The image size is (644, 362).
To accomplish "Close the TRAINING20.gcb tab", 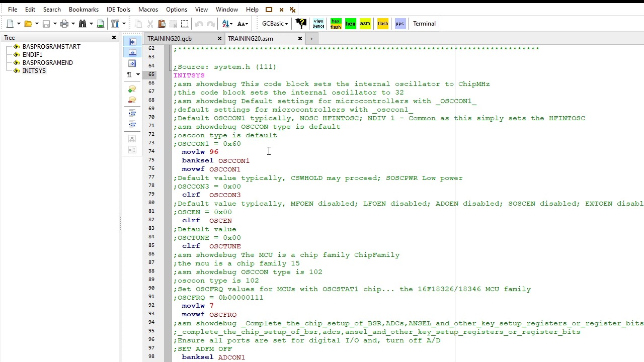I will pyautogui.click(x=219, y=39).
